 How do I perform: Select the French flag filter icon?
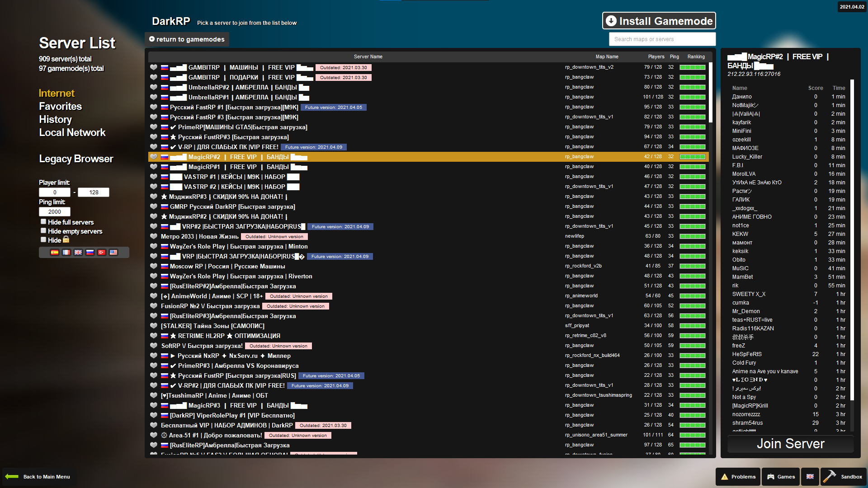point(66,253)
